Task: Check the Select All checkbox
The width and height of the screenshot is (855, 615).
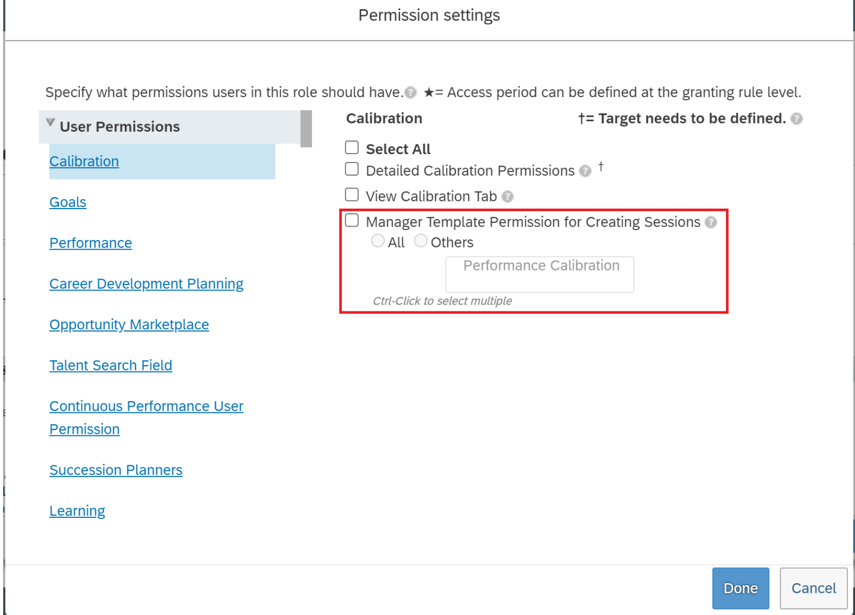Action: [352, 148]
